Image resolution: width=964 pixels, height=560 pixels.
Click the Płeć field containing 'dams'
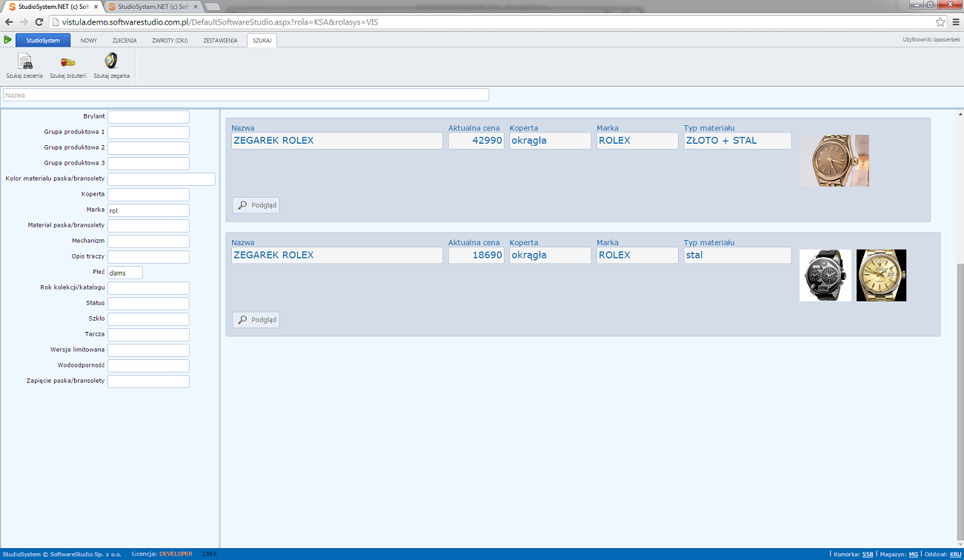click(x=125, y=273)
